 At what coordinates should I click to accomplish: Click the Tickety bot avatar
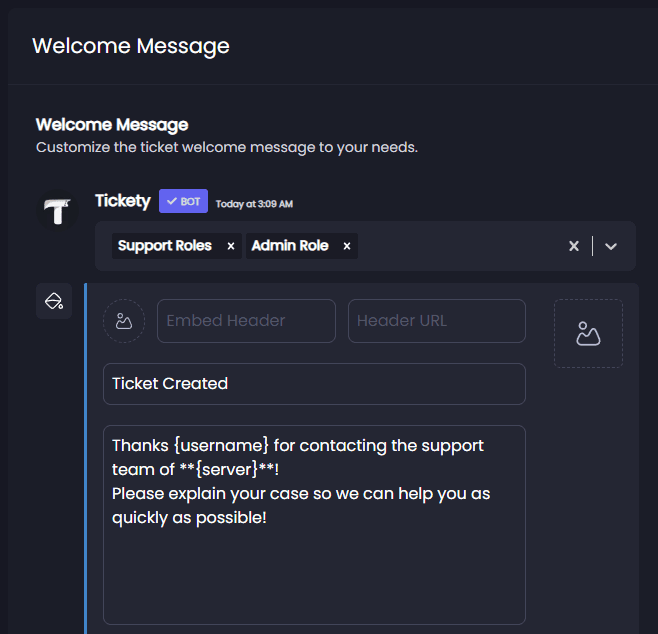tap(57, 210)
